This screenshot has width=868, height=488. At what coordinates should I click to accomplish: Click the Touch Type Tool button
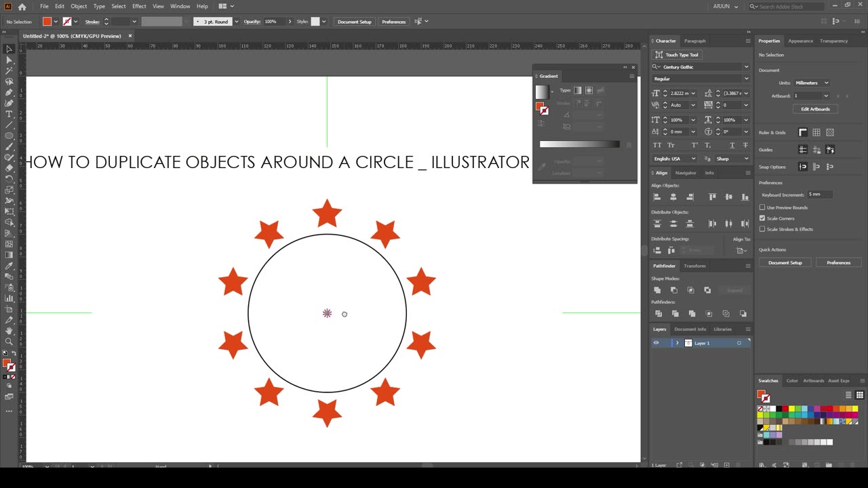tap(677, 55)
